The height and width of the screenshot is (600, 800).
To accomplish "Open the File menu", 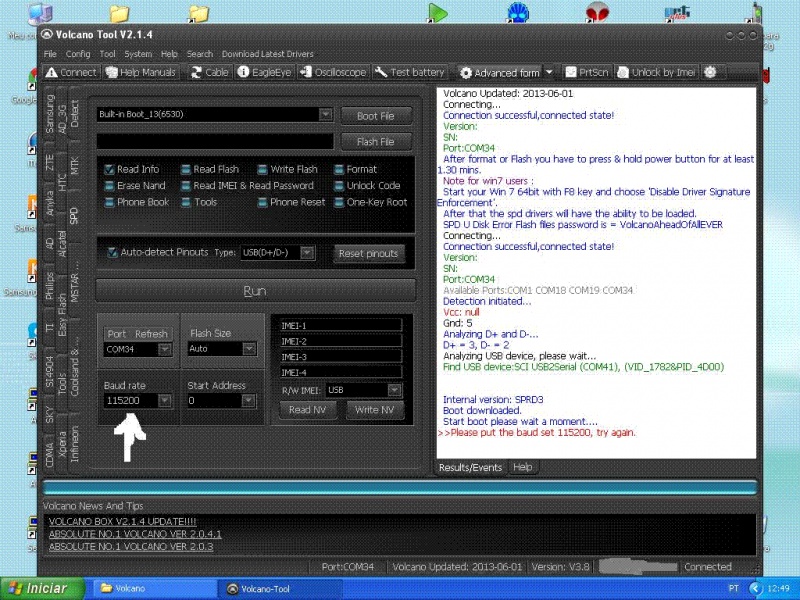I will (x=50, y=54).
